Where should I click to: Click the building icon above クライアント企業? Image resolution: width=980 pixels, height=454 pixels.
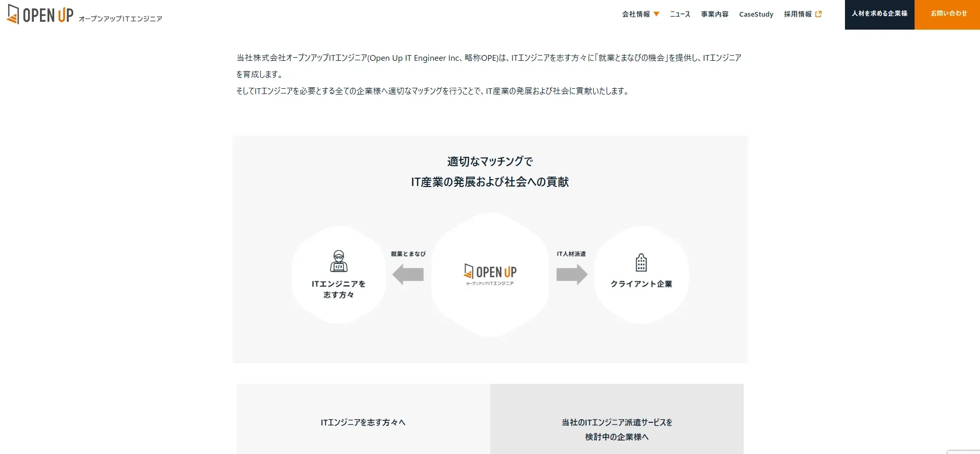click(641, 262)
